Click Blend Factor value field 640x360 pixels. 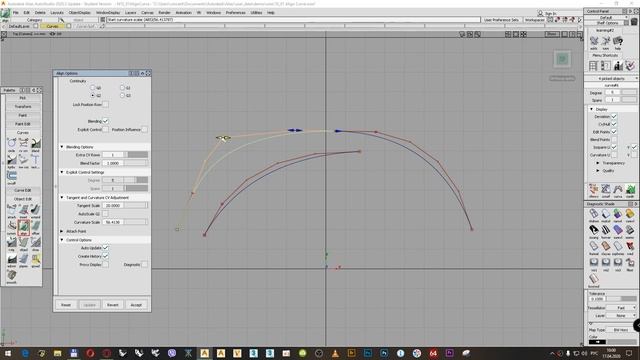pyautogui.click(x=113, y=163)
